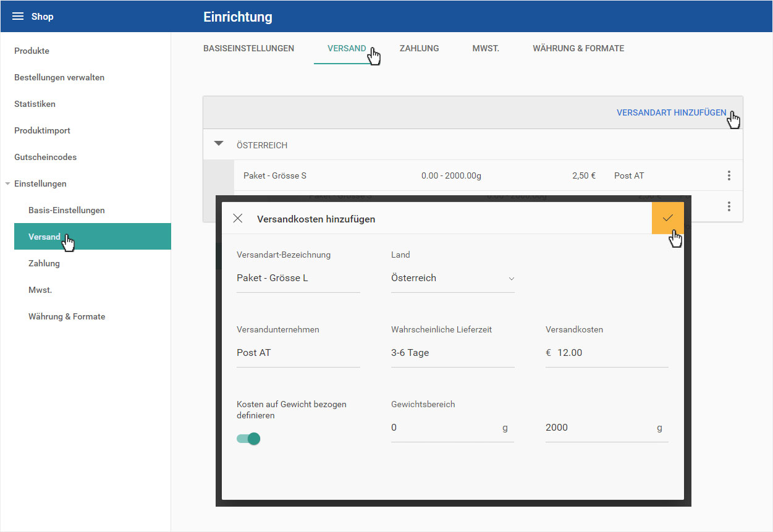Go to Bestellungen verwalten

click(x=59, y=77)
